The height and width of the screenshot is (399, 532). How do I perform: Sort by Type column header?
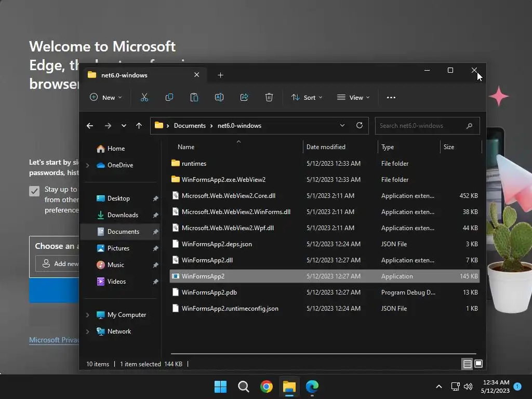388,147
